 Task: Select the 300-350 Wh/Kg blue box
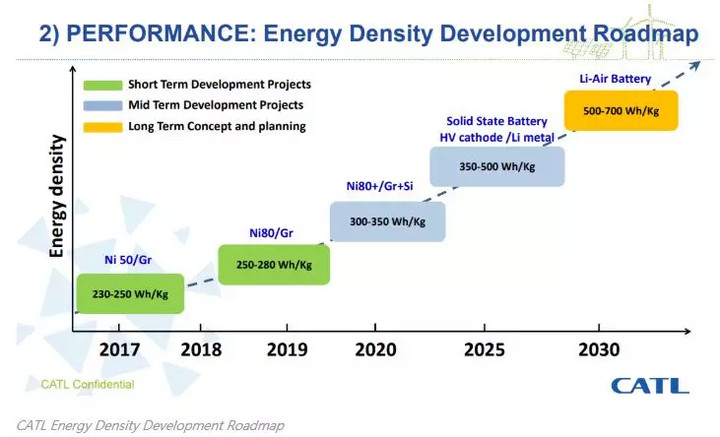[x=386, y=222]
